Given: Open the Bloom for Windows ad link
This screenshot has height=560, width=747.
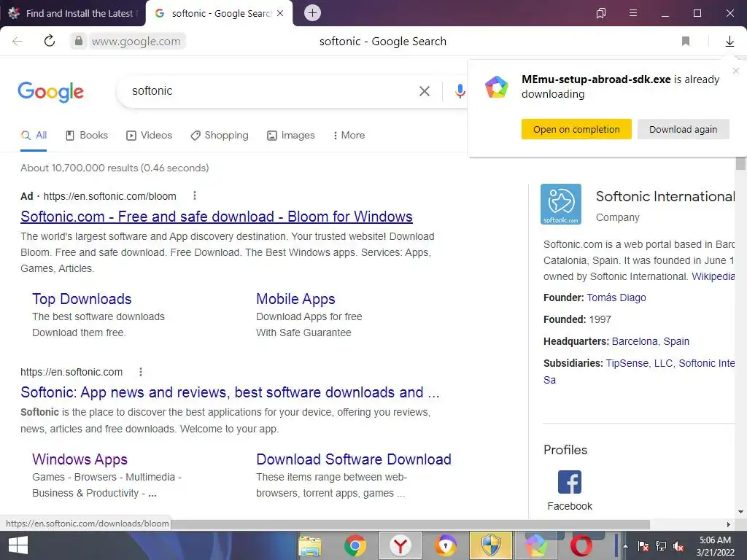Looking at the screenshot, I should tap(217, 216).
